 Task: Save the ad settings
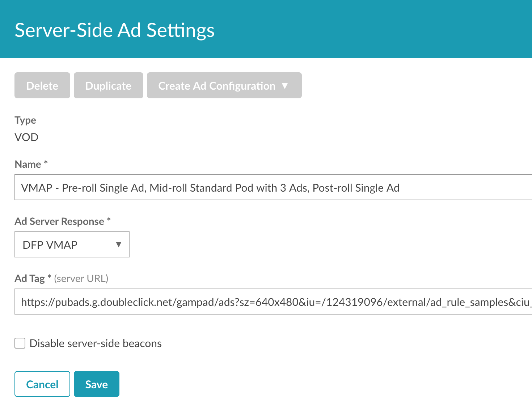97,384
